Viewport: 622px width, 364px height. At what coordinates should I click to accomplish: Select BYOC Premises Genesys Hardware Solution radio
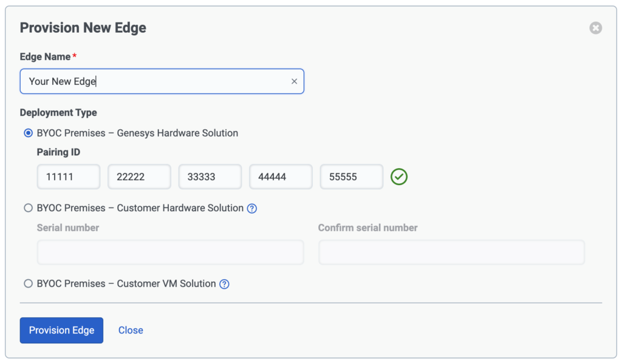click(x=28, y=133)
